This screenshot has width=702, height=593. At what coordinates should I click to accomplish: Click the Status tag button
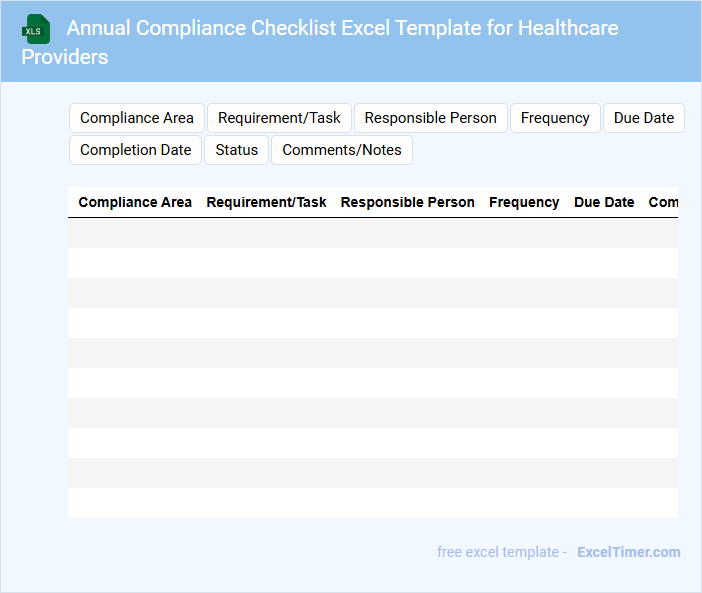tap(237, 150)
